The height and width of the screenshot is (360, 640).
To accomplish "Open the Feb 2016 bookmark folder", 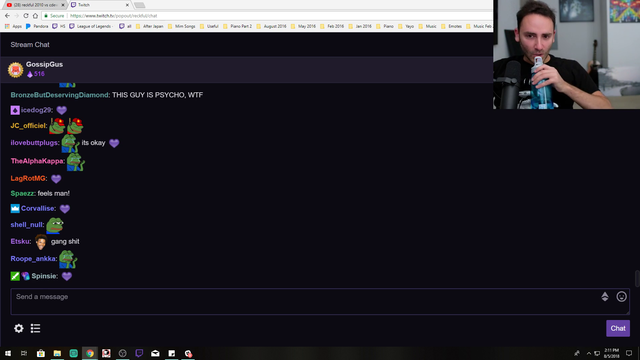I will coord(332,26).
